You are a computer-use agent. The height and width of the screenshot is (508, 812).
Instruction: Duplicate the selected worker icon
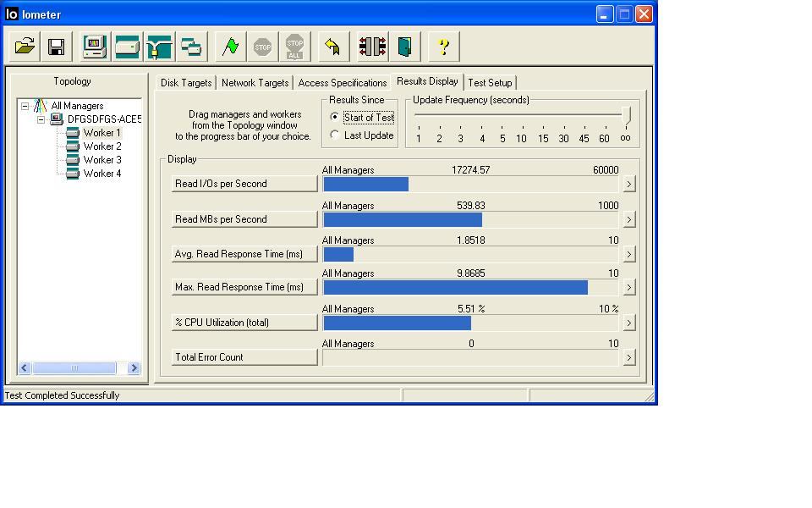191,47
